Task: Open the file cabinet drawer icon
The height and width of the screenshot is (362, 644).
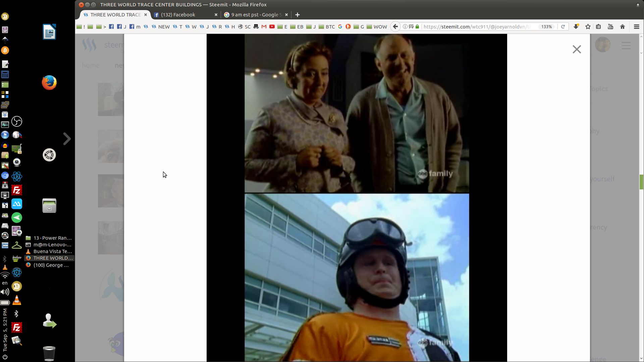Action: tap(49, 206)
